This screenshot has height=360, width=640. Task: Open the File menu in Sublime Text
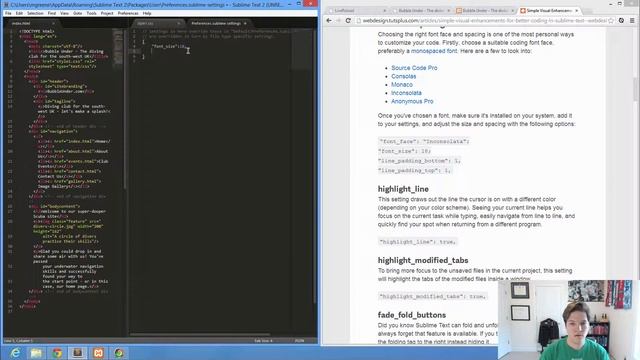(x=8, y=13)
